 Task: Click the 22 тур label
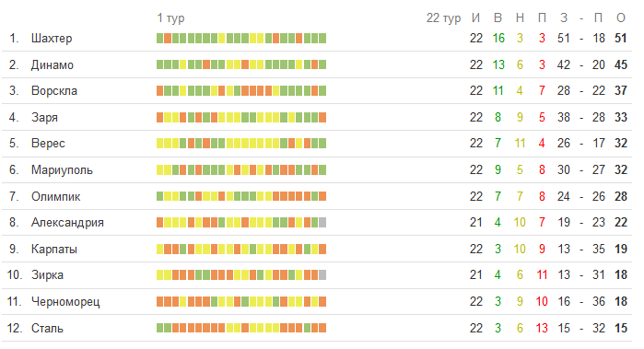pyautogui.click(x=443, y=18)
